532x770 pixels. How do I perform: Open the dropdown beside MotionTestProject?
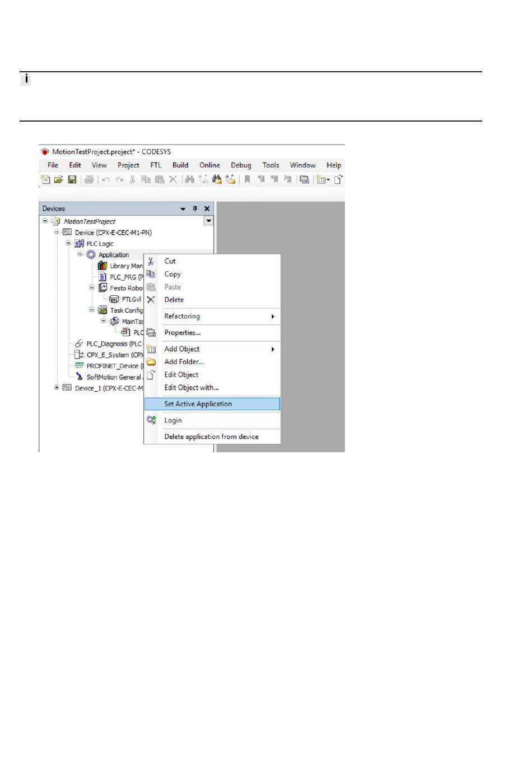[x=208, y=221]
